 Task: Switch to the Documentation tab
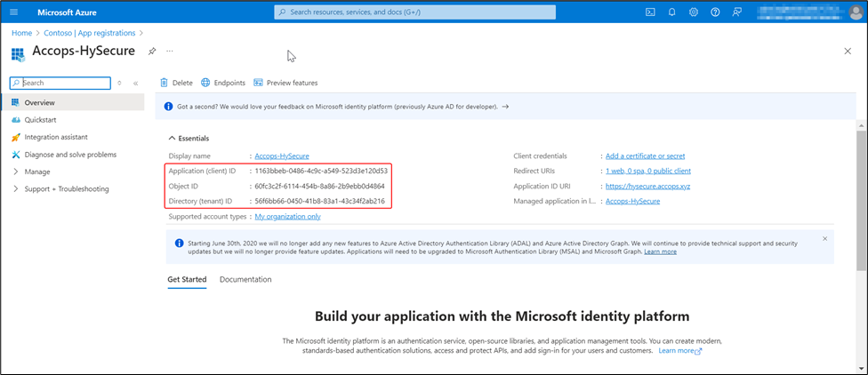(245, 279)
